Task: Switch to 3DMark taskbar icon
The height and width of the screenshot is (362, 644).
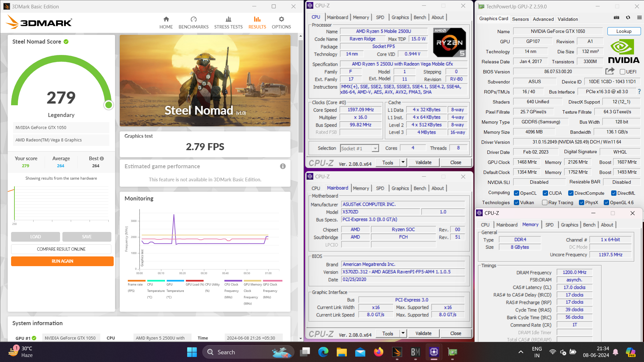Action: 397,352
